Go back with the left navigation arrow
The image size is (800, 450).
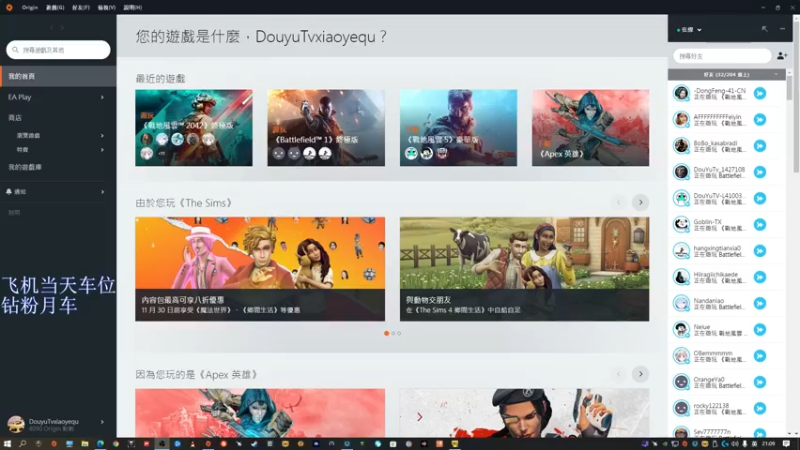pos(52,28)
